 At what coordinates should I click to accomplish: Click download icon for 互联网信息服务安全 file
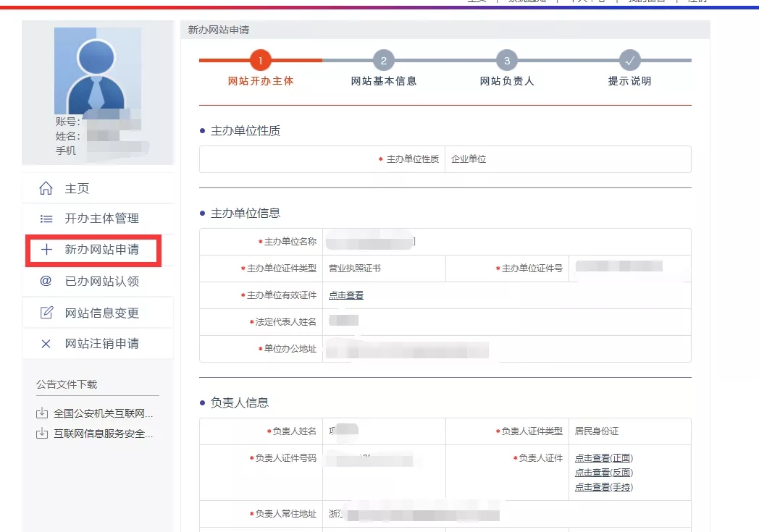pyautogui.click(x=42, y=434)
